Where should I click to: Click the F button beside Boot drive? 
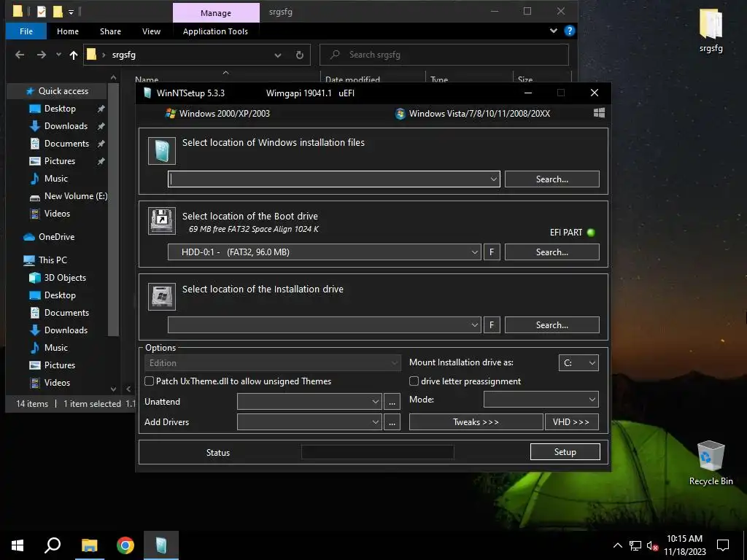pyautogui.click(x=492, y=252)
